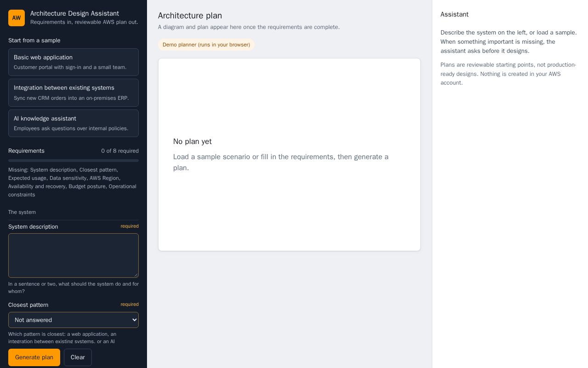Click the Architecture Design Assistant title
The image size is (588, 368).
click(74, 13)
